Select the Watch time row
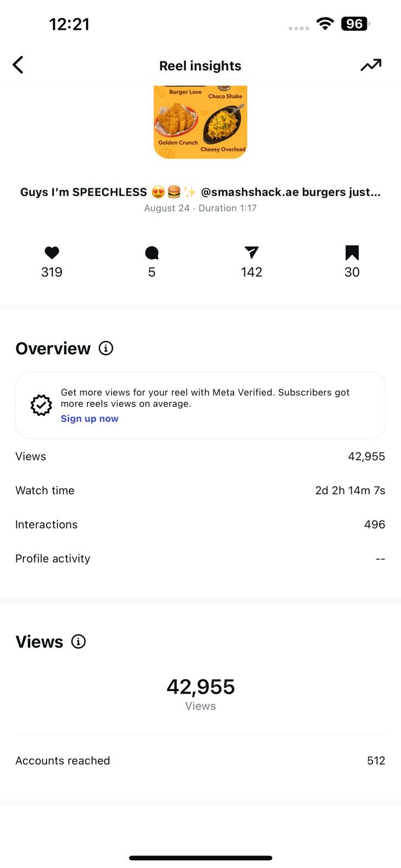 (x=200, y=490)
